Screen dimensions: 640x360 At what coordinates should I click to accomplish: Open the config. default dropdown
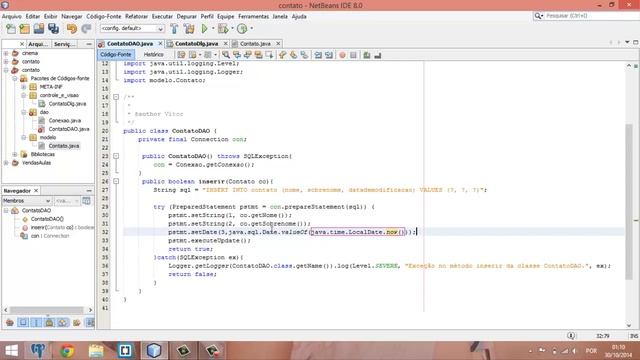(132, 29)
